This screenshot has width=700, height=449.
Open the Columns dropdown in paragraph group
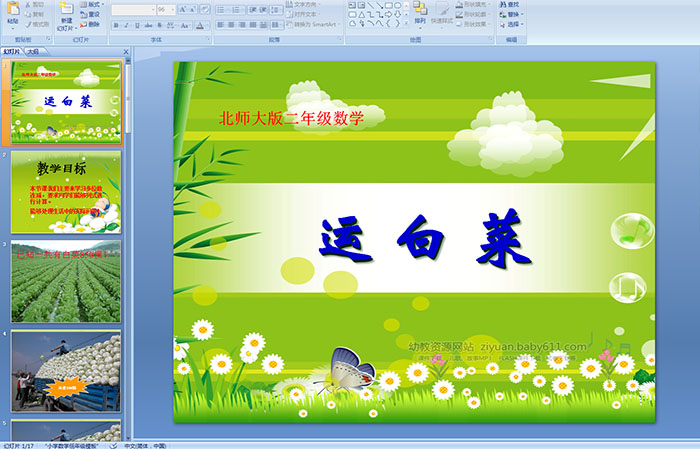point(277,25)
